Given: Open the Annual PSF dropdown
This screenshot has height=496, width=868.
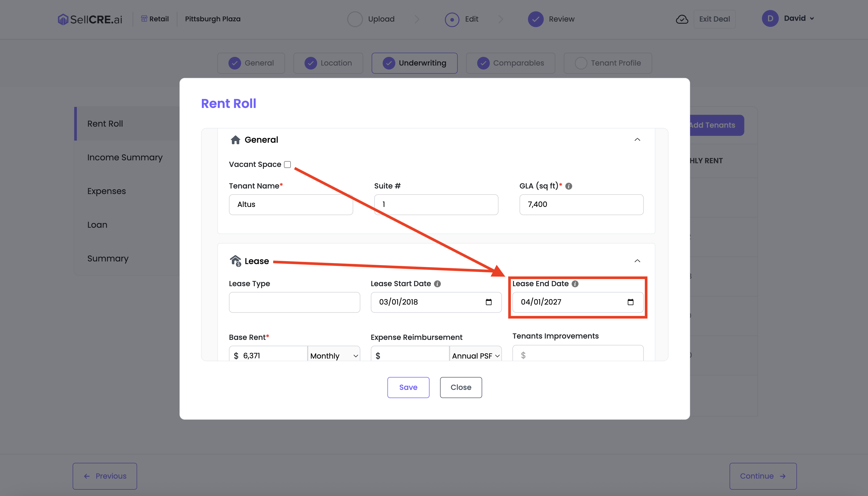Looking at the screenshot, I should click(x=475, y=356).
